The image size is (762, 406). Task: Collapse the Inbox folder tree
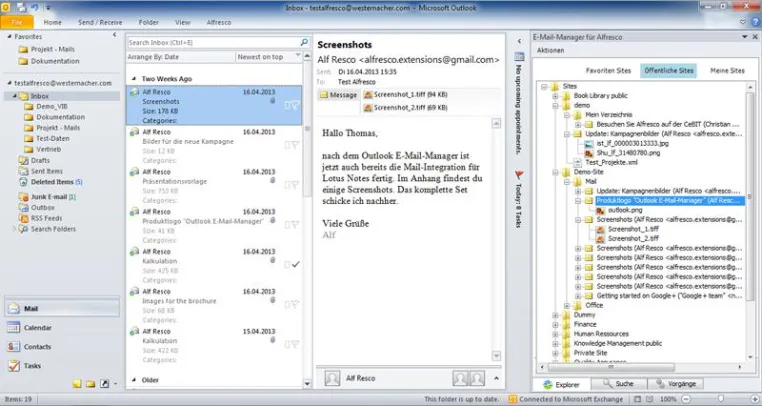coord(15,96)
